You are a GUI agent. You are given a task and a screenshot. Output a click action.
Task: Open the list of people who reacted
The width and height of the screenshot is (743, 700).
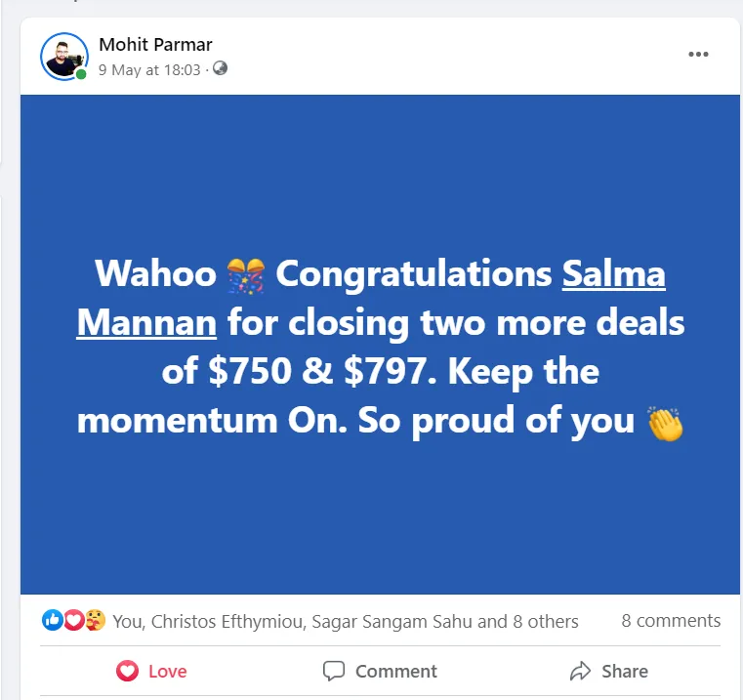[345, 621]
